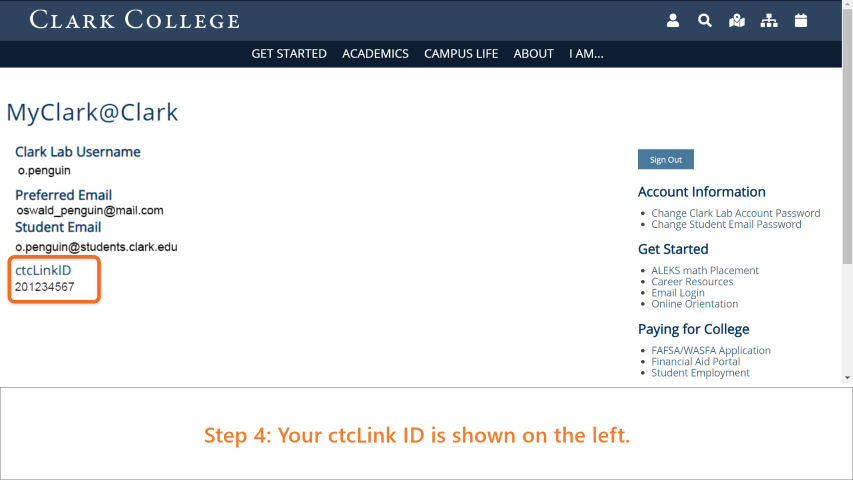This screenshot has width=853, height=480.
Task: Click the Sign Out button
Action: tap(665, 159)
